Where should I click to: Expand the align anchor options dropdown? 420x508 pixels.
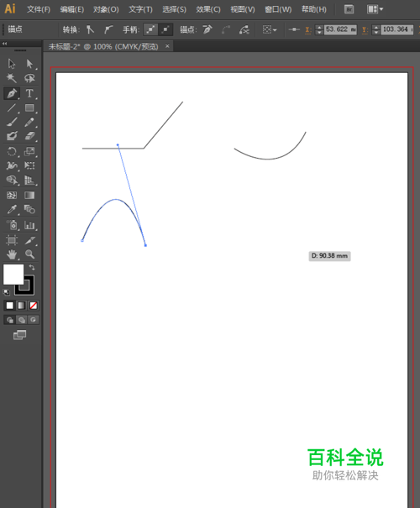pyautogui.click(x=270, y=29)
